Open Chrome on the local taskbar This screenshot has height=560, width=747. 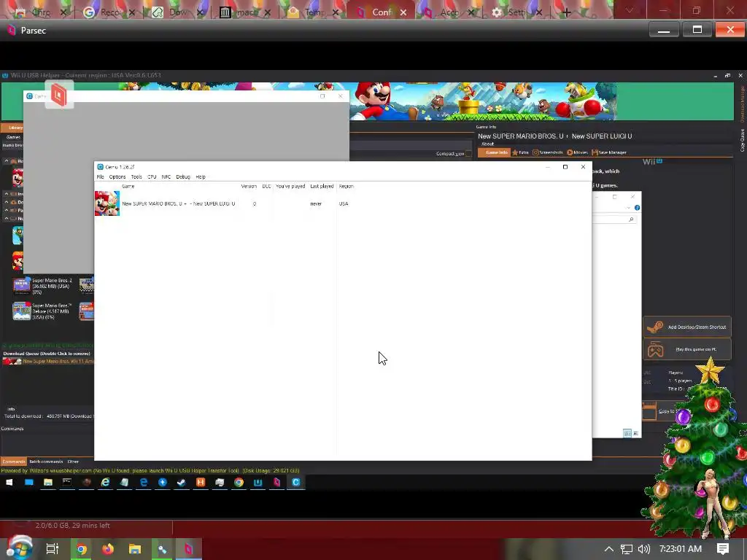(82, 550)
